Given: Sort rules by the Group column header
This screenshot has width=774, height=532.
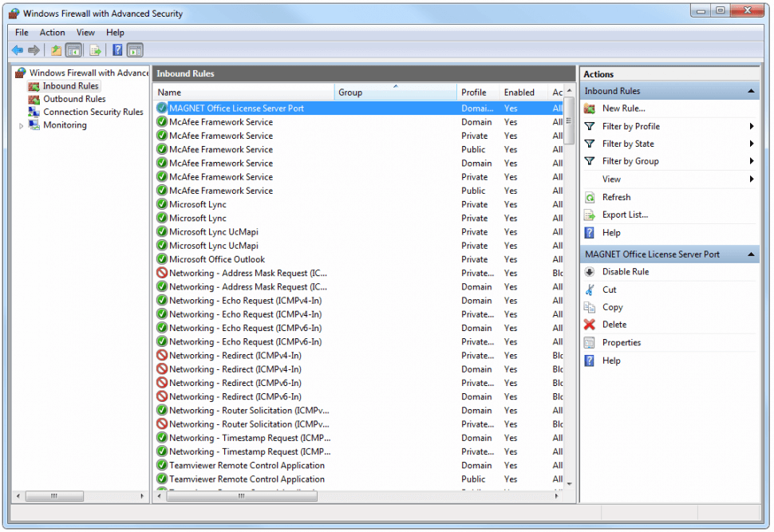Looking at the screenshot, I should coord(396,93).
